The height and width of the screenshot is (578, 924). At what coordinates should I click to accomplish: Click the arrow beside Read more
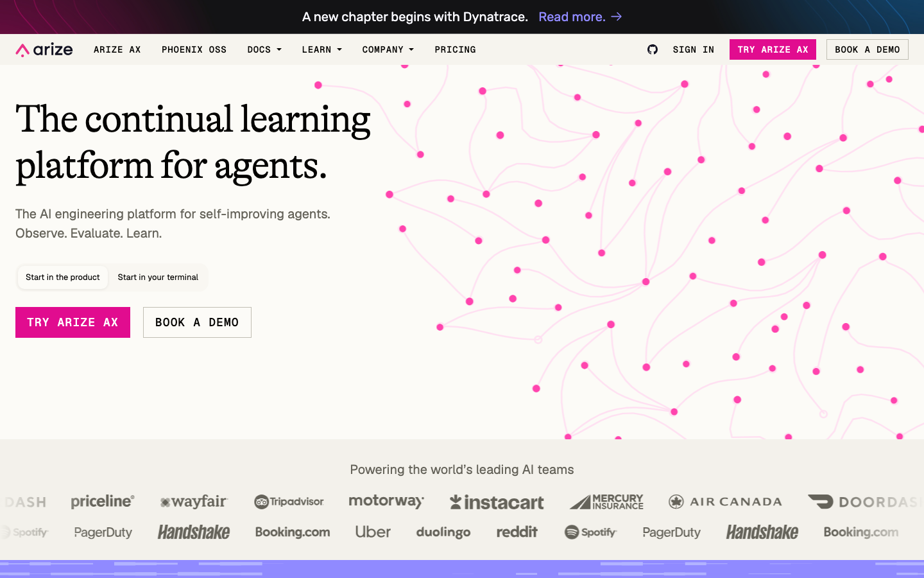point(617,17)
